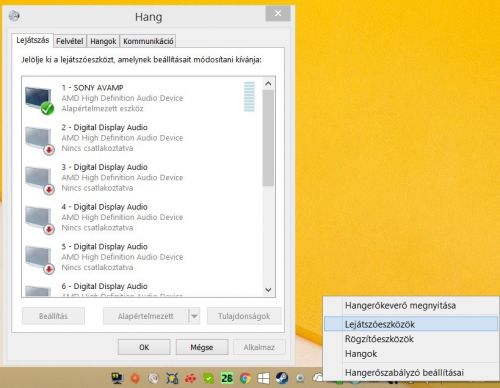Click Nincs csatlakoztatva under device 4
Image resolution: width=500 pixels, height=388 pixels.
[x=97, y=228]
